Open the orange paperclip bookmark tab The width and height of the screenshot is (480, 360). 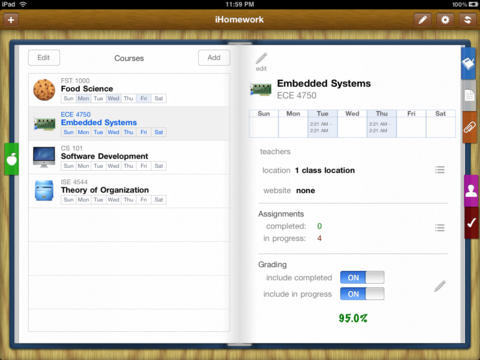tap(469, 127)
